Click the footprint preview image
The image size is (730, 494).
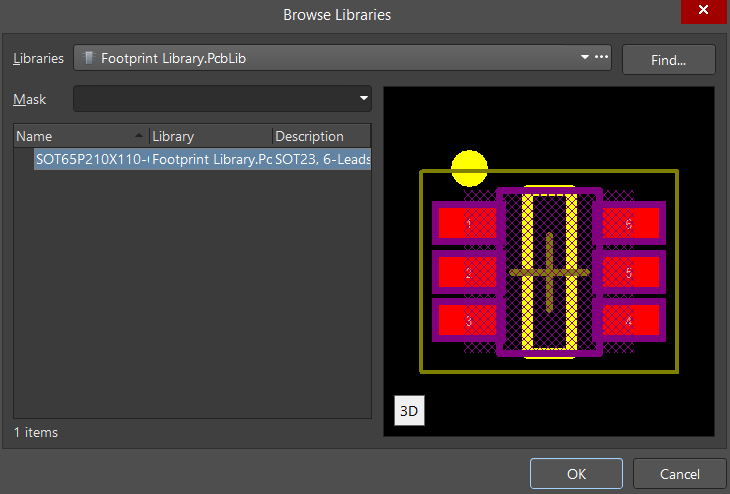click(549, 262)
